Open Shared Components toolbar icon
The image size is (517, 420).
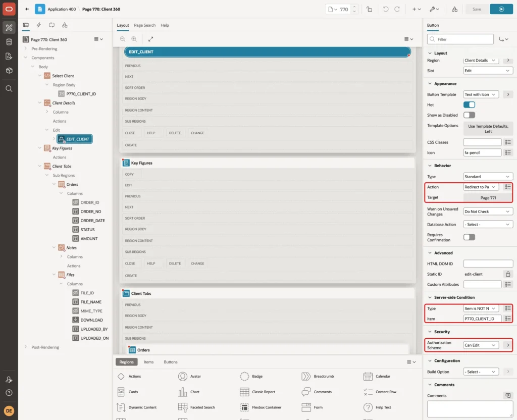[454, 9]
